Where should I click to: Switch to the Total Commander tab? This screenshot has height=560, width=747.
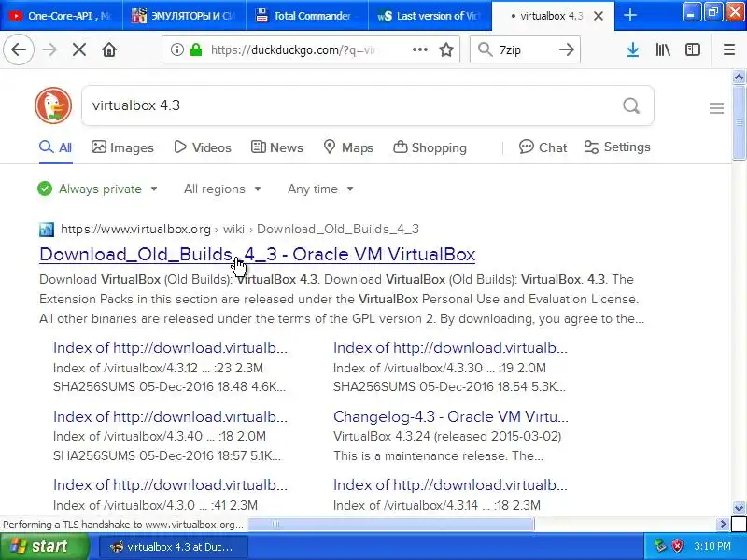coord(307,16)
